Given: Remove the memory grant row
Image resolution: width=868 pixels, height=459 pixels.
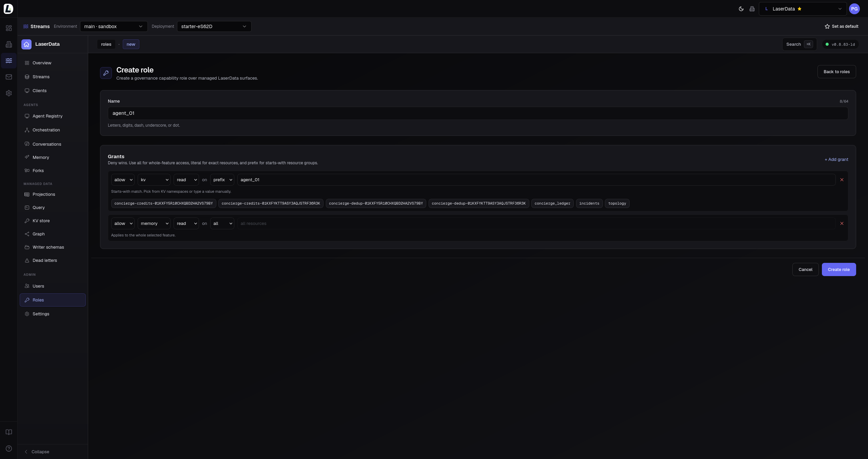Looking at the screenshot, I should coord(842,224).
